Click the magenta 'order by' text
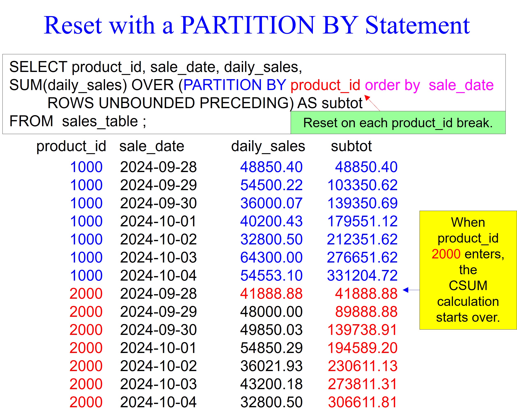 [x=392, y=85]
